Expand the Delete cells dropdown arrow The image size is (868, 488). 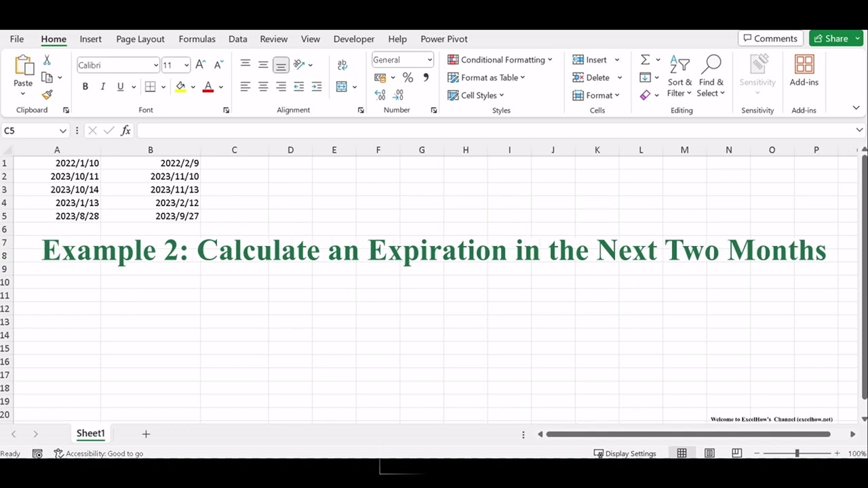click(x=619, y=77)
